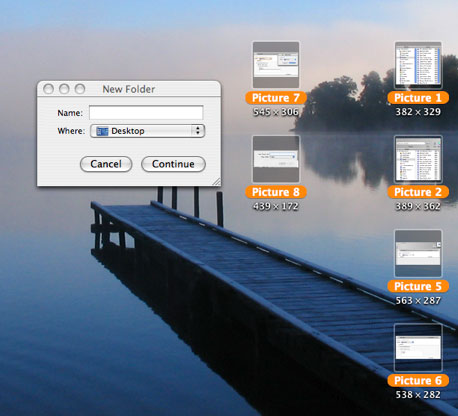This screenshot has height=416, width=458.
Task: Click the Picture 1 orange file label
Action: [x=418, y=98]
